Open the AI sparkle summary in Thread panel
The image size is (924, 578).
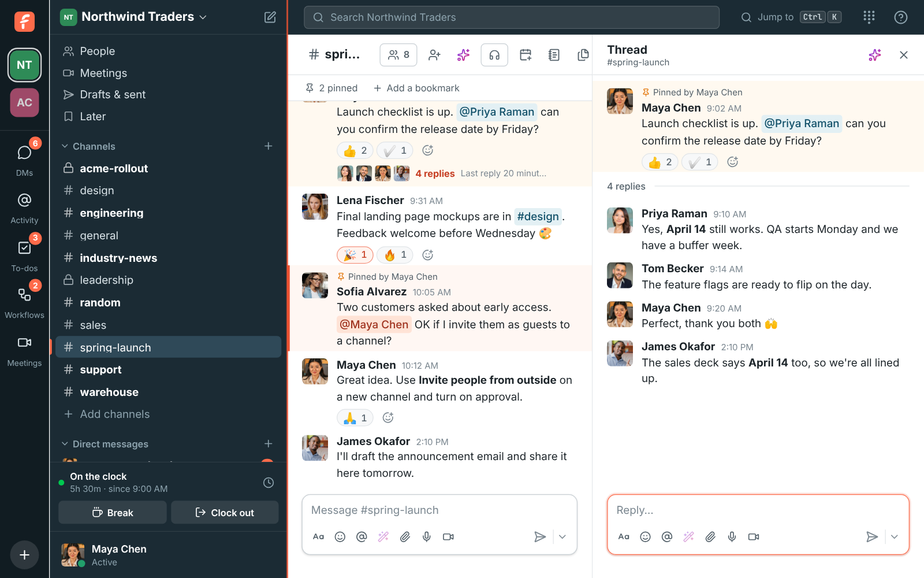click(x=875, y=55)
